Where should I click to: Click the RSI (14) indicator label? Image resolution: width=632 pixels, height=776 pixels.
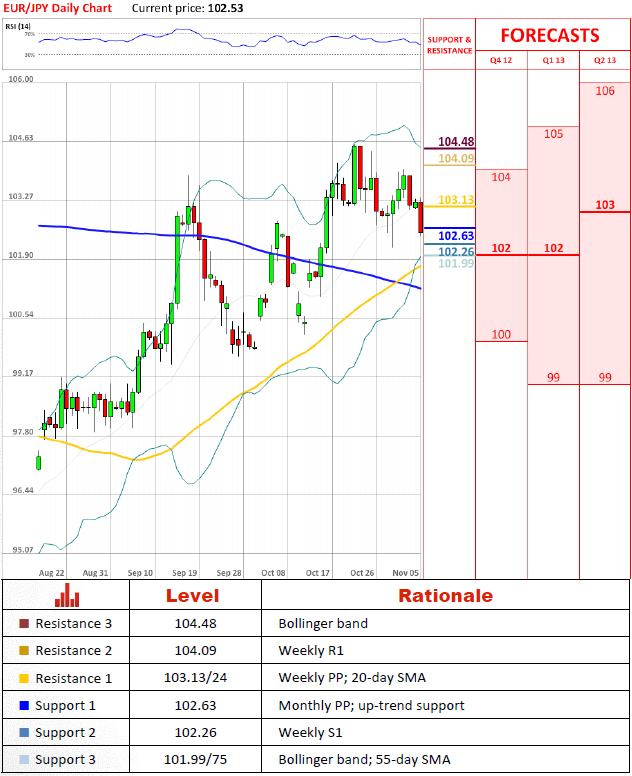click(x=18, y=26)
